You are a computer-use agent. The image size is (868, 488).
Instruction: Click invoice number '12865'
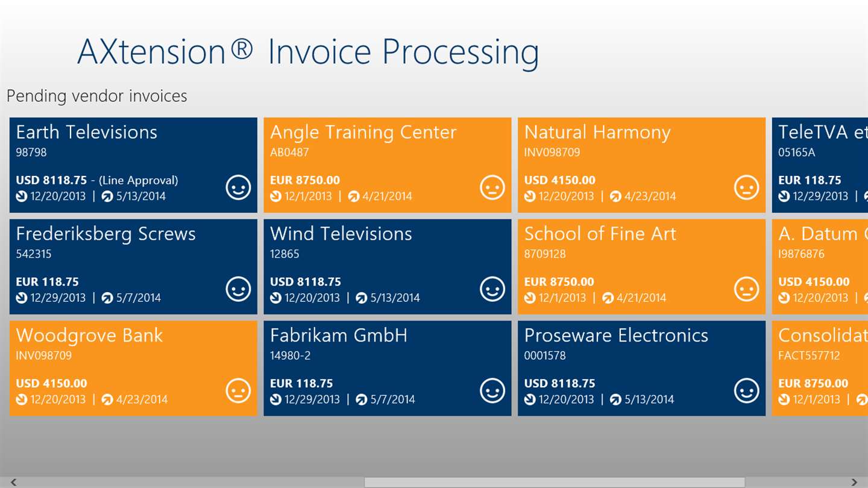(x=285, y=254)
